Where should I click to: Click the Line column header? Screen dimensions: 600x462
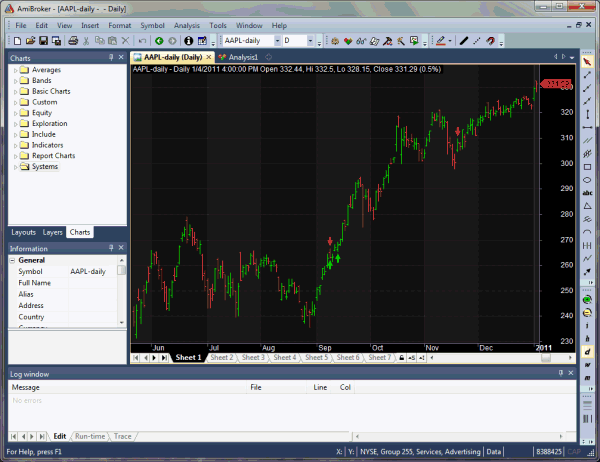[320, 387]
